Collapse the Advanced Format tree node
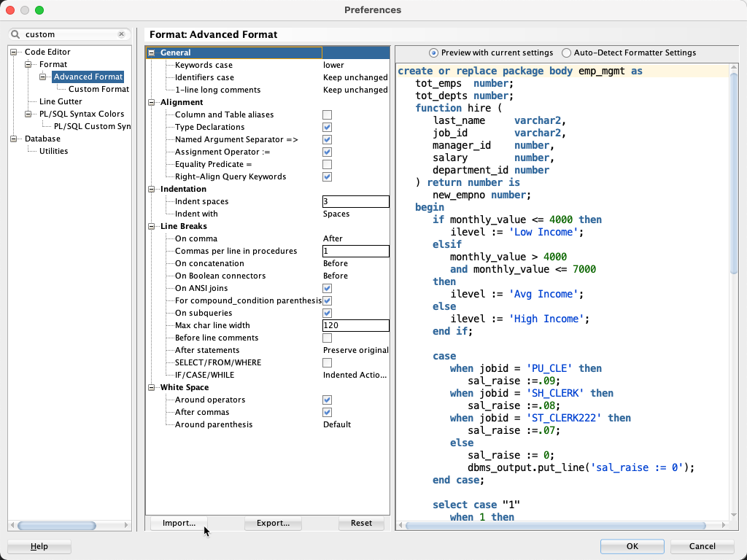The height and width of the screenshot is (560, 747). pos(43,77)
